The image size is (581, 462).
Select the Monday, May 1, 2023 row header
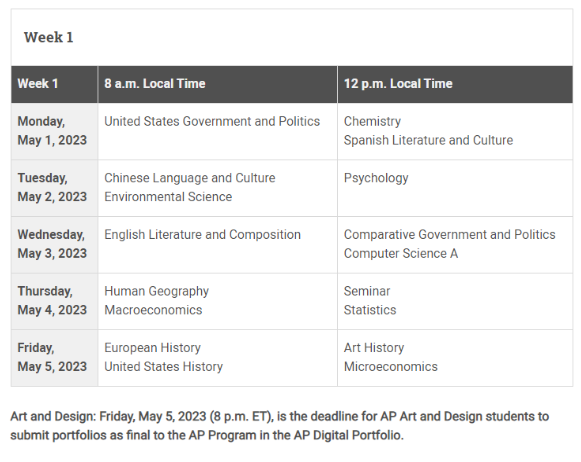pos(54,131)
